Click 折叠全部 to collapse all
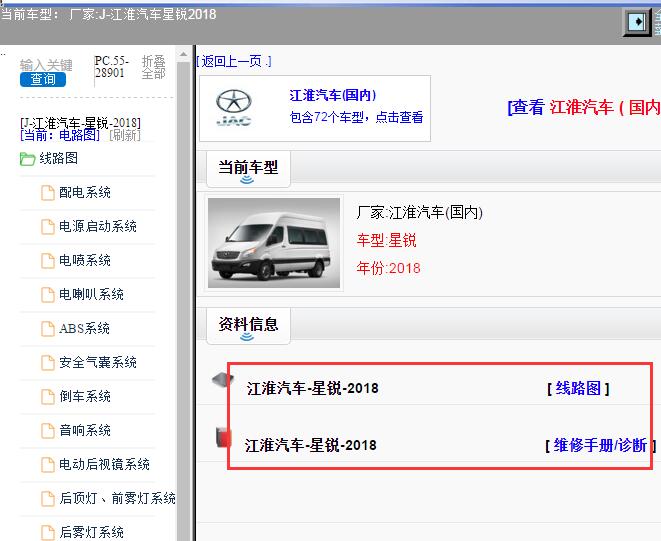Image resolution: width=661 pixels, height=541 pixels. point(153,67)
